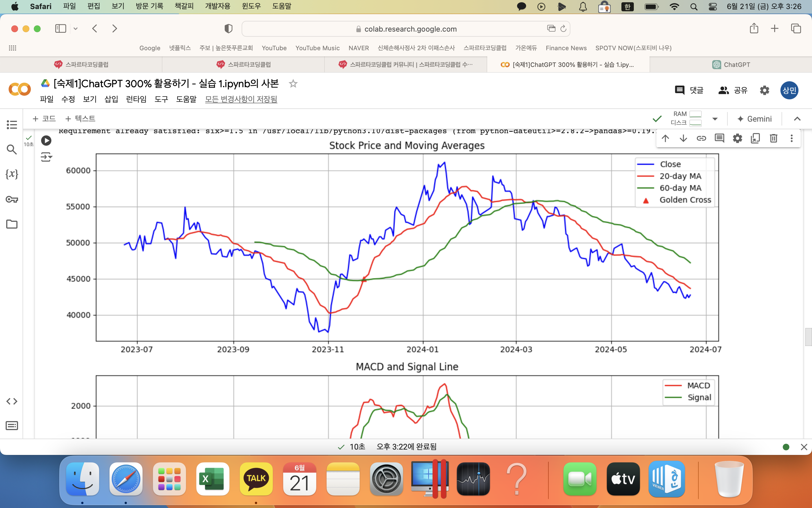The image size is (812, 508).
Task: Delete the current cell
Action: (773, 138)
